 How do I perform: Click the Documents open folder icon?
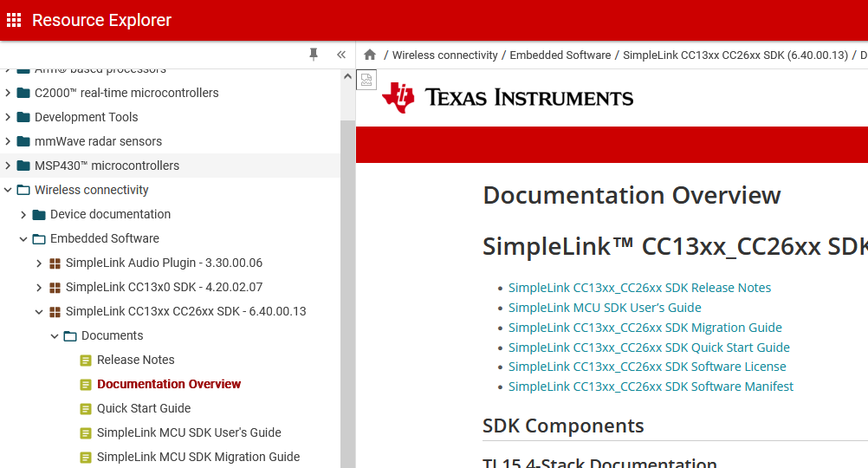coord(70,336)
